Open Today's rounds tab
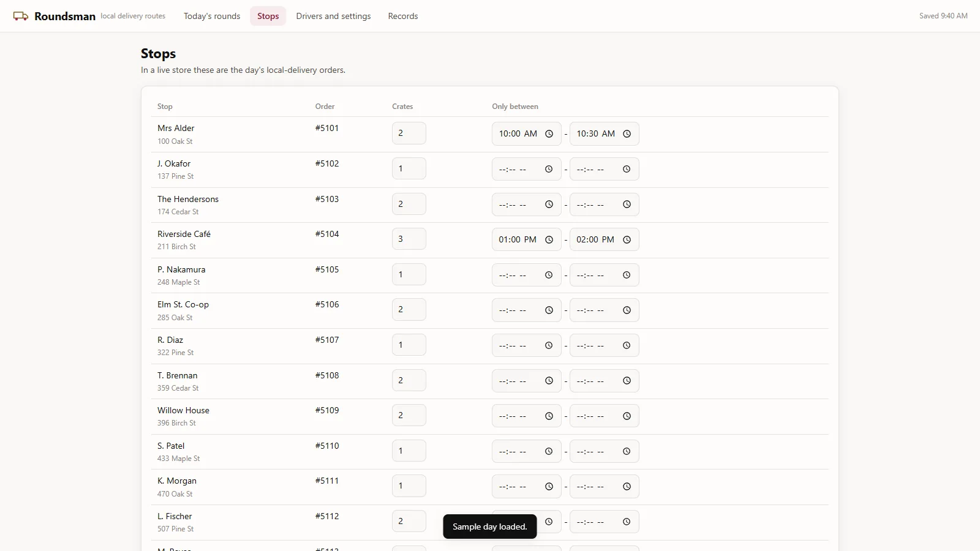This screenshot has width=980, height=551. [212, 16]
